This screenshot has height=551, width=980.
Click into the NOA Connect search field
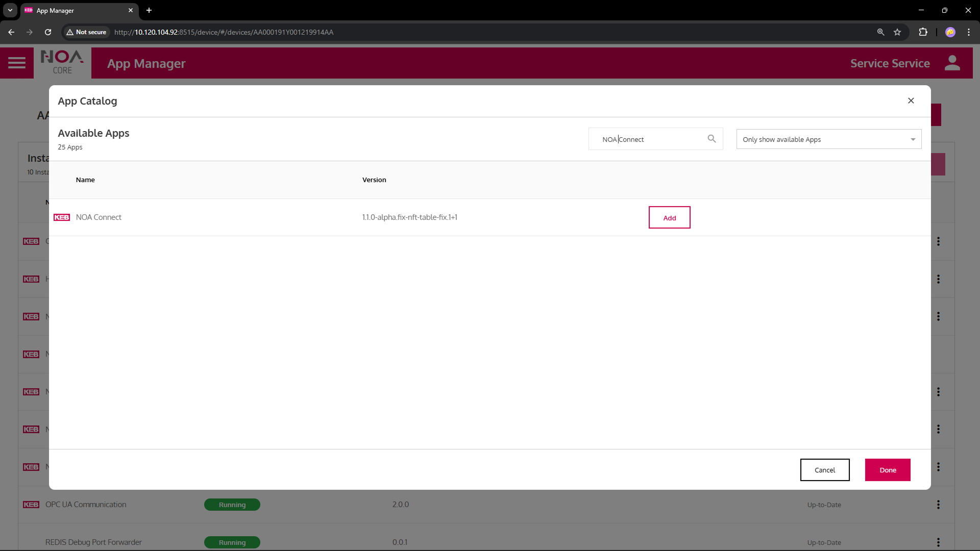[x=651, y=139]
